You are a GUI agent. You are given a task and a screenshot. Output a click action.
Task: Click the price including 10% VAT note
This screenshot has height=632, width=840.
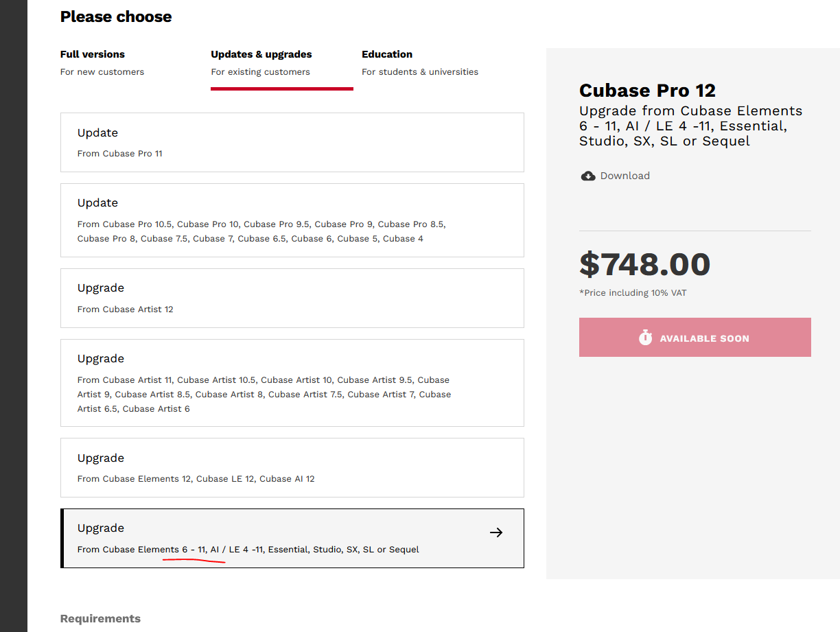click(x=633, y=293)
